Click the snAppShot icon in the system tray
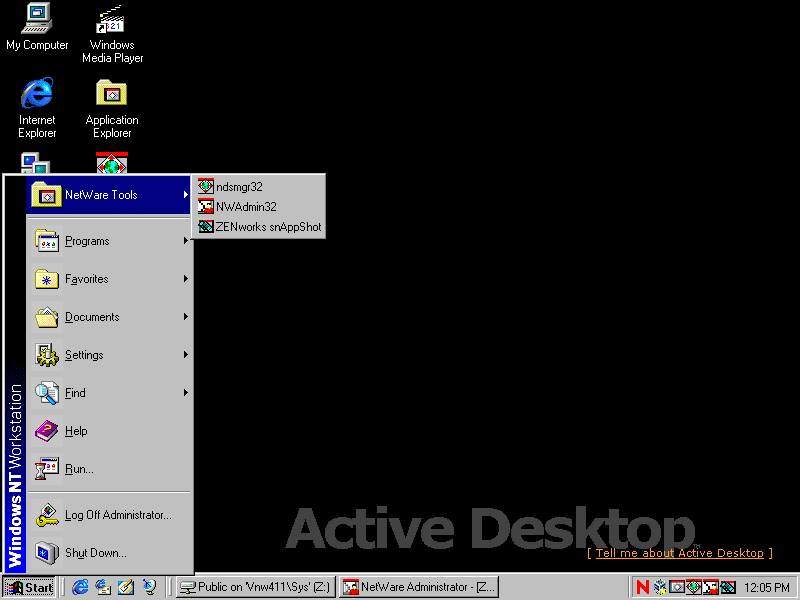Image resolution: width=800 pixels, height=600 pixels. click(728, 587)
